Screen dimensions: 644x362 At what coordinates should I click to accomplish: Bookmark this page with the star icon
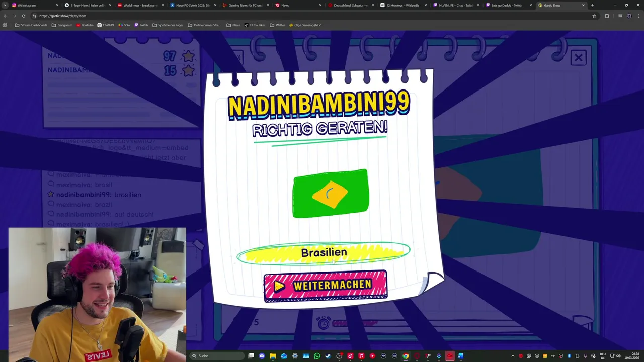[594, 16]
